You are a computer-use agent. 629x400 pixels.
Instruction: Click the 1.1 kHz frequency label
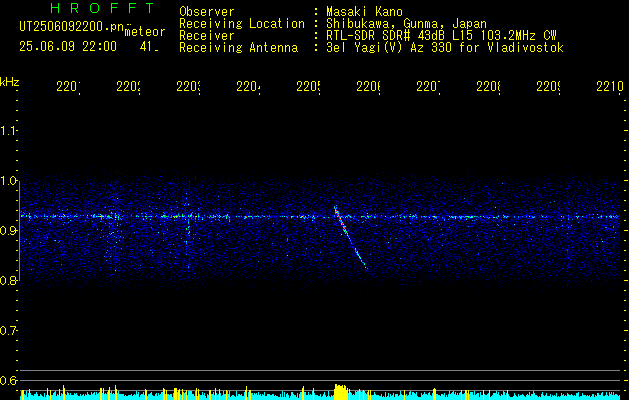[x=8, y=131]
